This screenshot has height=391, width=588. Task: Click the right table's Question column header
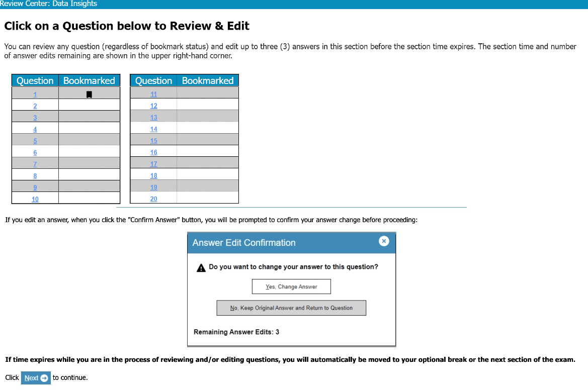153,80
